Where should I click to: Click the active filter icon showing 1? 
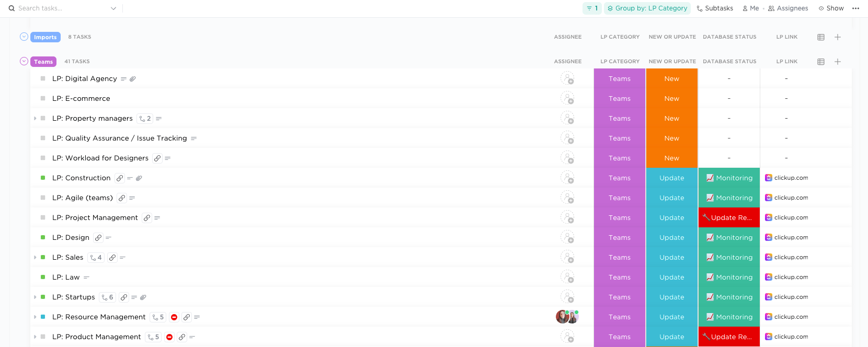(x=592, y=8)
